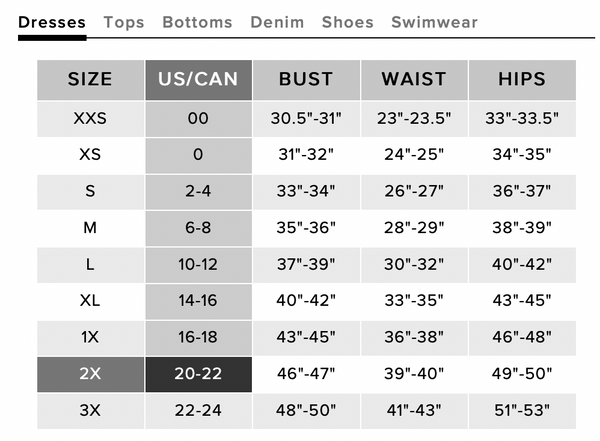Show the Shoes size chart

tap(347, 22)
